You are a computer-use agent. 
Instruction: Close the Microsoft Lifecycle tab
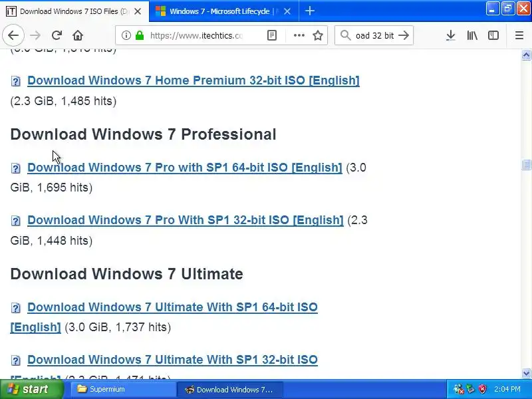287,11
